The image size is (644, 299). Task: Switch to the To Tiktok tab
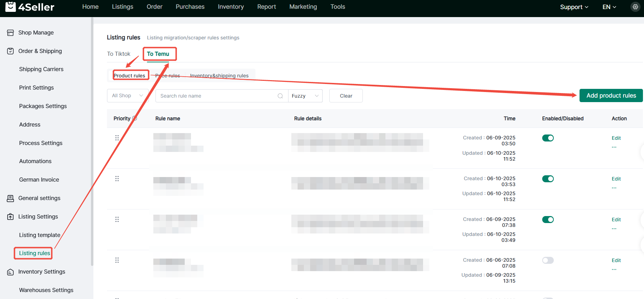click(x=118, y=54)
